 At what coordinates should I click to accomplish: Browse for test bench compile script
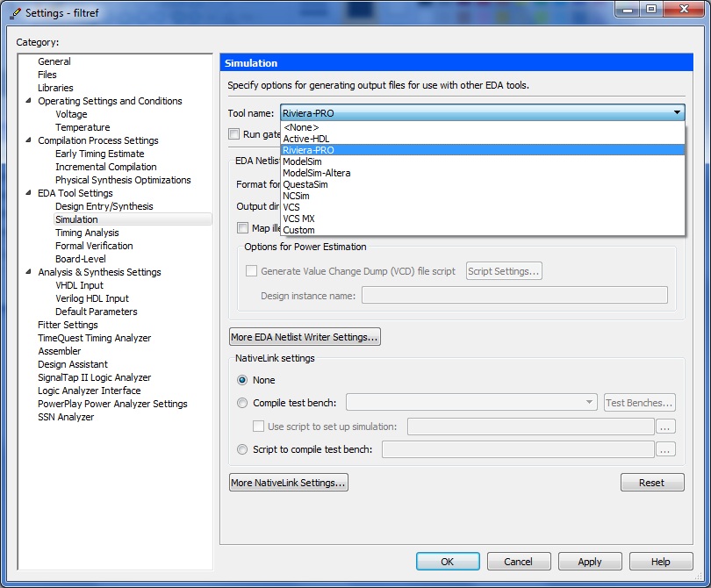665,449
